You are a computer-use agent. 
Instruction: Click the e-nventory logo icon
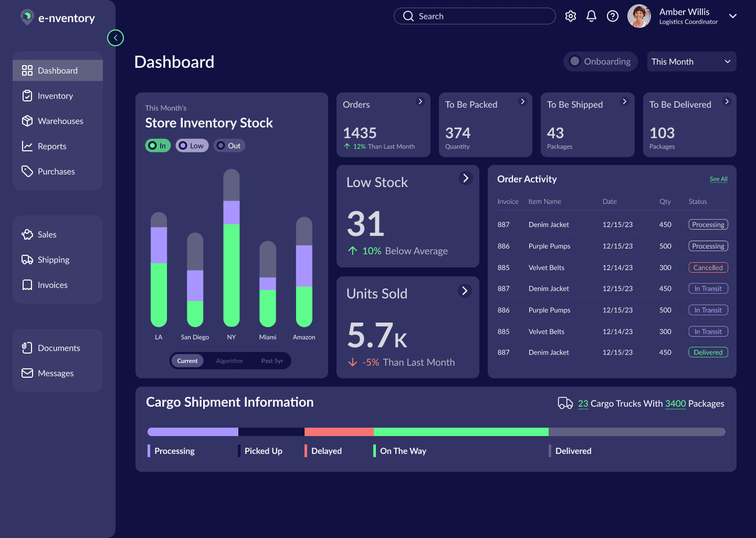point(27,17)
